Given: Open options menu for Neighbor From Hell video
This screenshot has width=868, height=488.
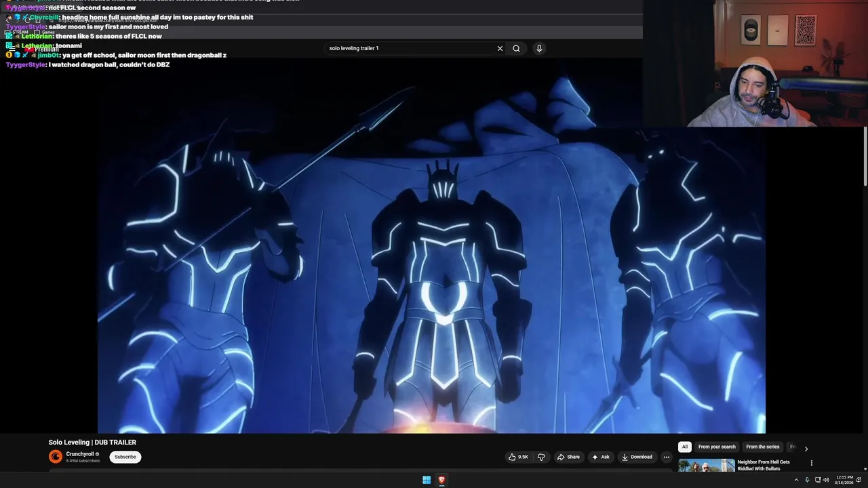Looking at the screenshot, I should click(x=812, y=463).
